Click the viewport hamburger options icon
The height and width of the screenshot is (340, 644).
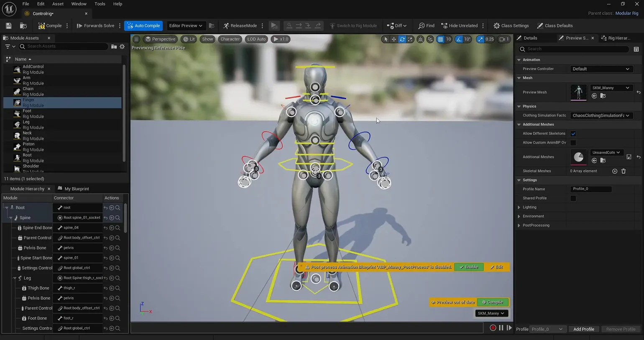[x=136, y=39]
